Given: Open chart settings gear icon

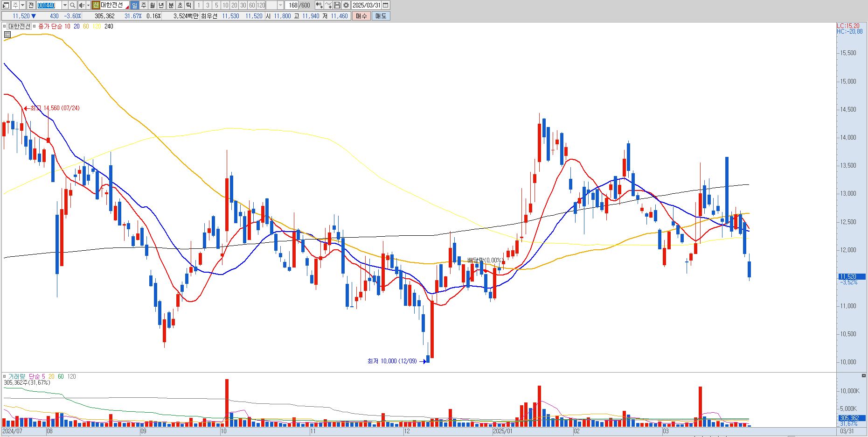Looking at the screenshot, I should tap(346, 5).
